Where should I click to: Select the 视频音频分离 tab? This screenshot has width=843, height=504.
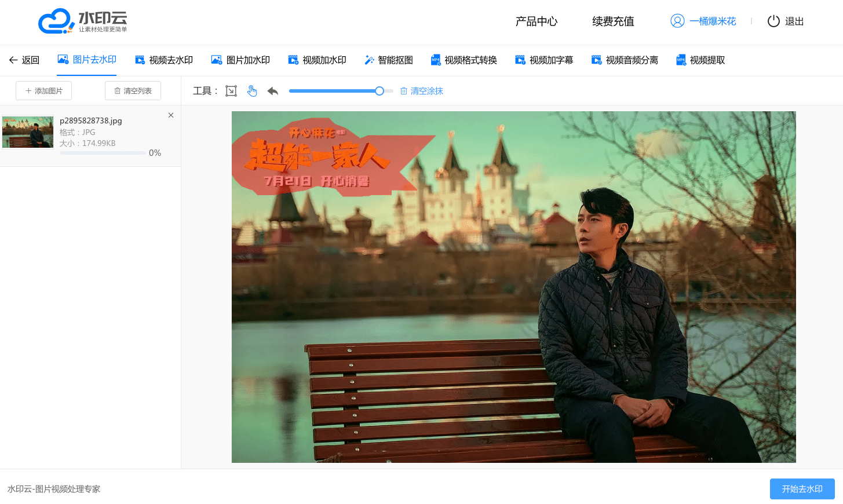pos(625,60)
